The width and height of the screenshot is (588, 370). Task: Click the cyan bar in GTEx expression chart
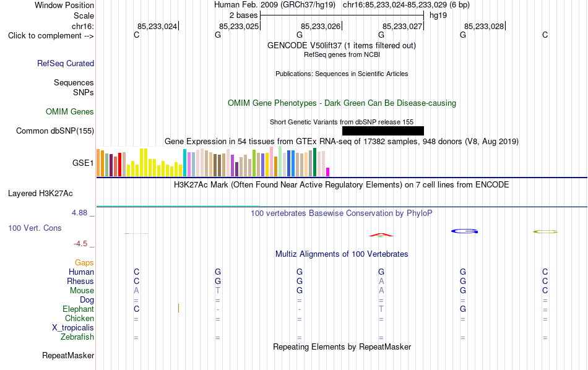(x=184, y=163)
